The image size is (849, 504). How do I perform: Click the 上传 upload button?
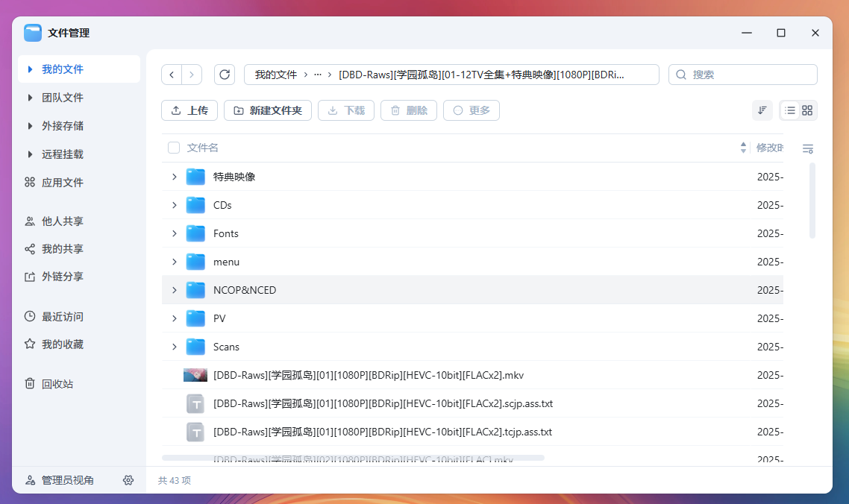click(189, 110)
